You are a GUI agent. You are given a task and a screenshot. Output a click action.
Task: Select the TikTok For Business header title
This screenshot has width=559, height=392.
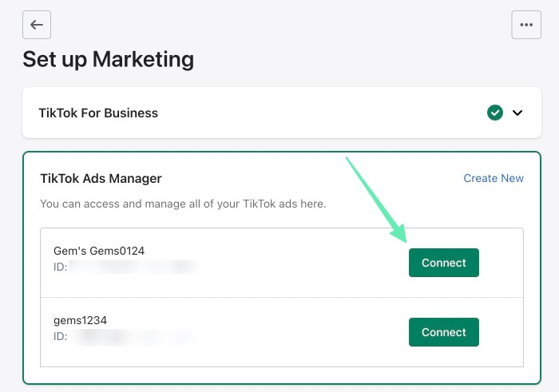98,113
